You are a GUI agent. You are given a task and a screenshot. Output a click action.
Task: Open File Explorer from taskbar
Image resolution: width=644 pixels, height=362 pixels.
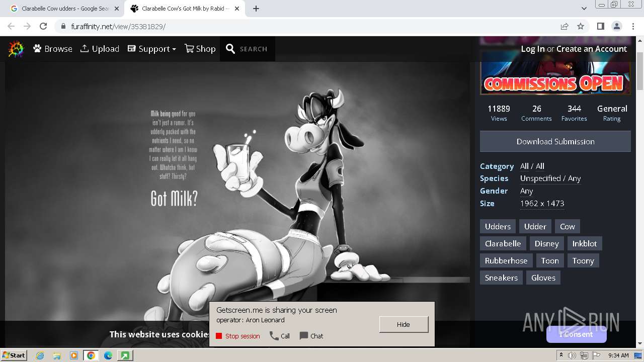click(x=57, y=355)
